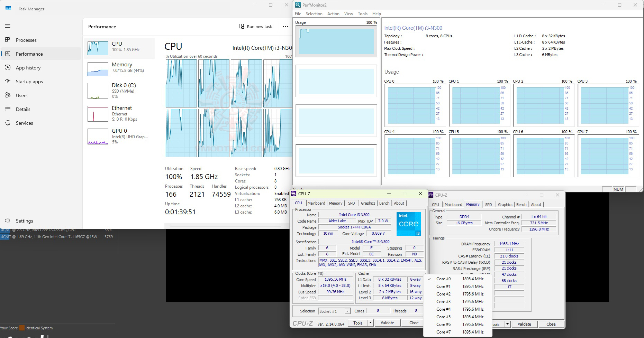Open Services page in Task Manager

coord(41,123)
